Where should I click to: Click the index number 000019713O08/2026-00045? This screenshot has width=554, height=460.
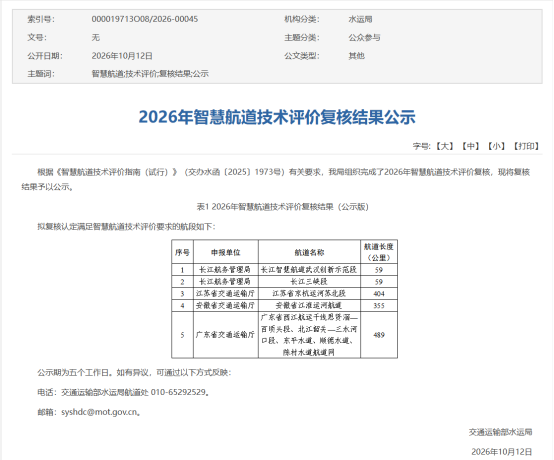(x=145, y=19)
